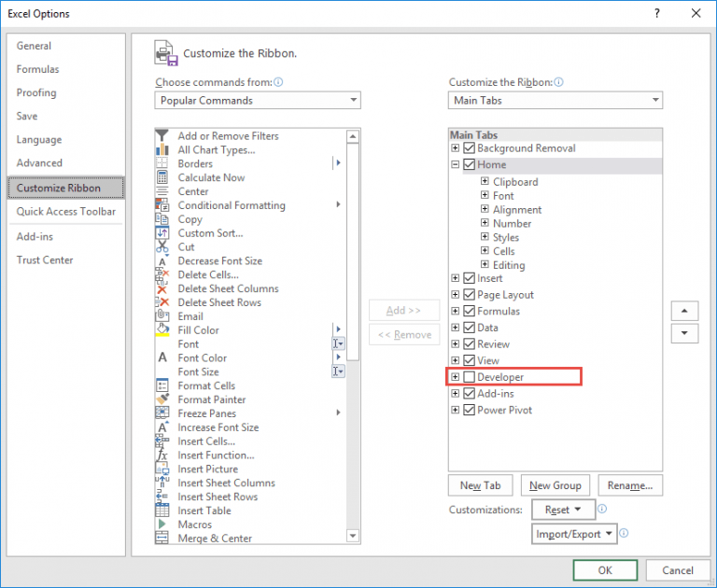Click the New Tab button
The height and width of the screenshot is (588, 717).
point(480,485)
